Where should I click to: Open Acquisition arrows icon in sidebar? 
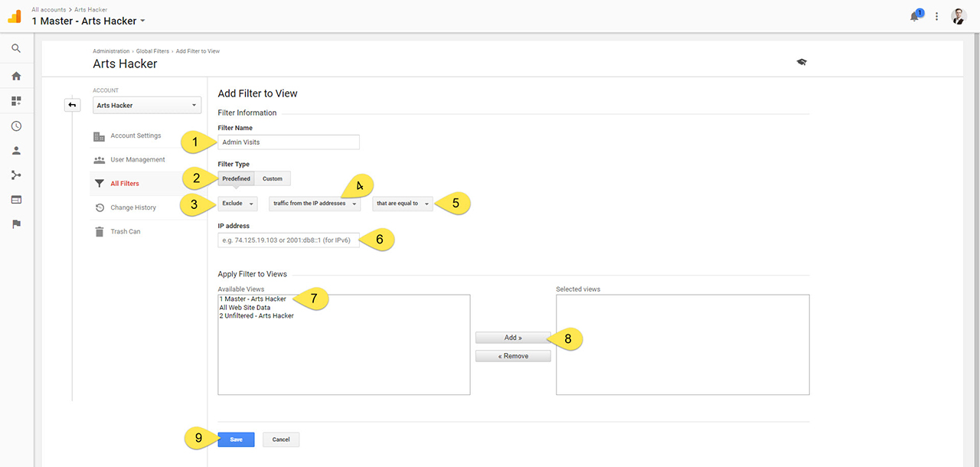point(16,175)
